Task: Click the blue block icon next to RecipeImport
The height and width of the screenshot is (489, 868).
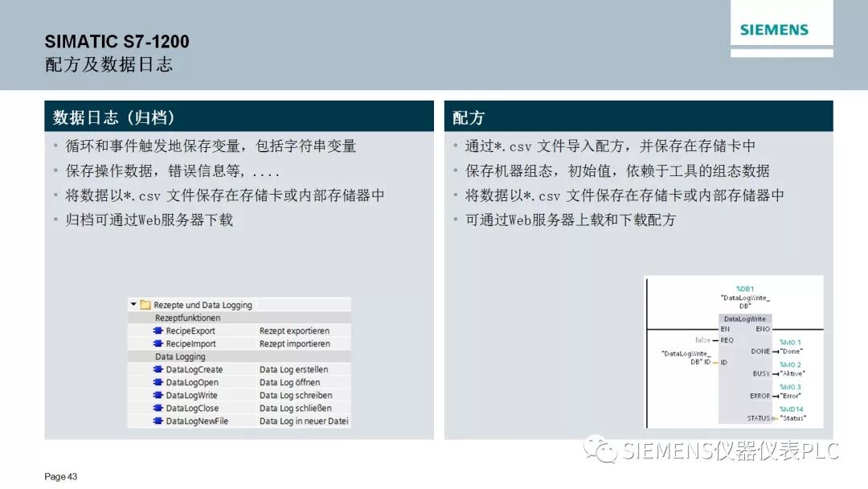Action: [x=158, y=343]
